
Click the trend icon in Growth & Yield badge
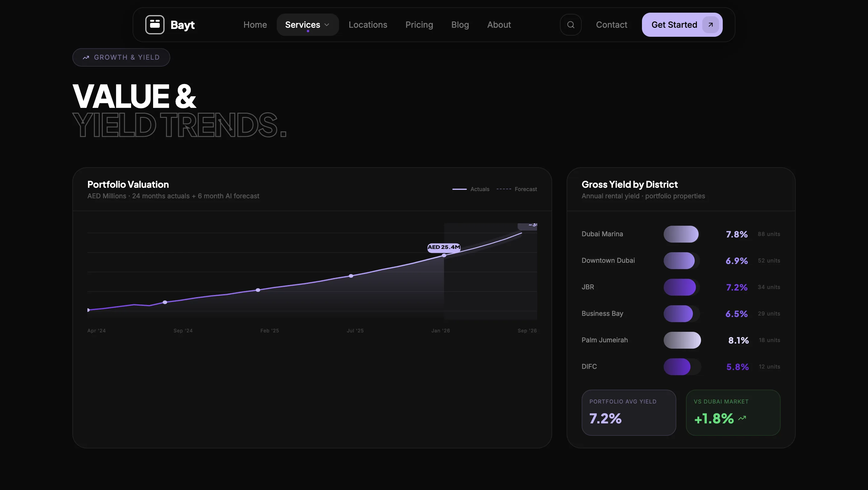click(x=86, y=58)
